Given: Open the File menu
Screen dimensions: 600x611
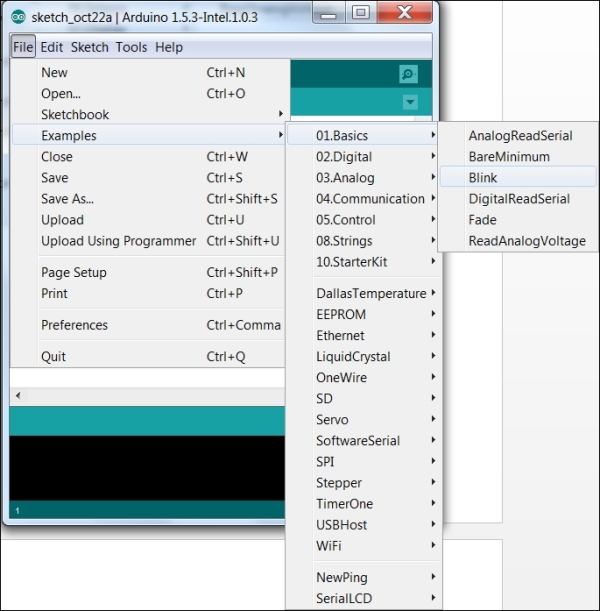Looking at the screenshot, I should click(x=23, y=47).
